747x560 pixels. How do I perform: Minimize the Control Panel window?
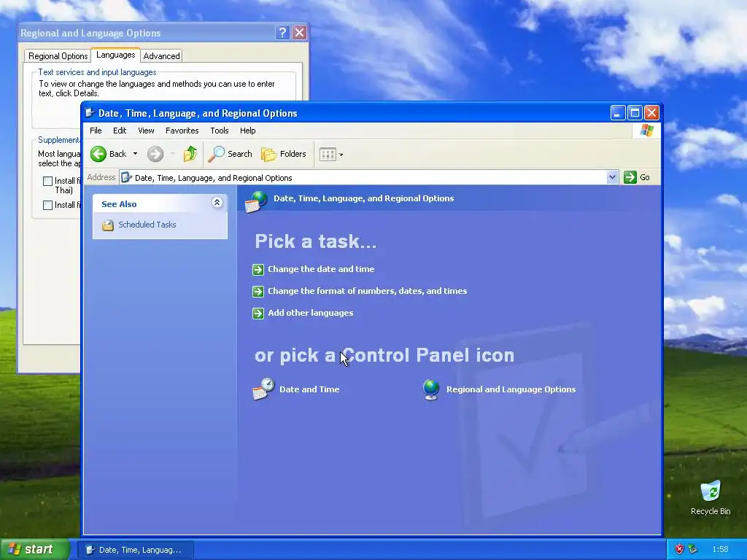click(618, 113)
